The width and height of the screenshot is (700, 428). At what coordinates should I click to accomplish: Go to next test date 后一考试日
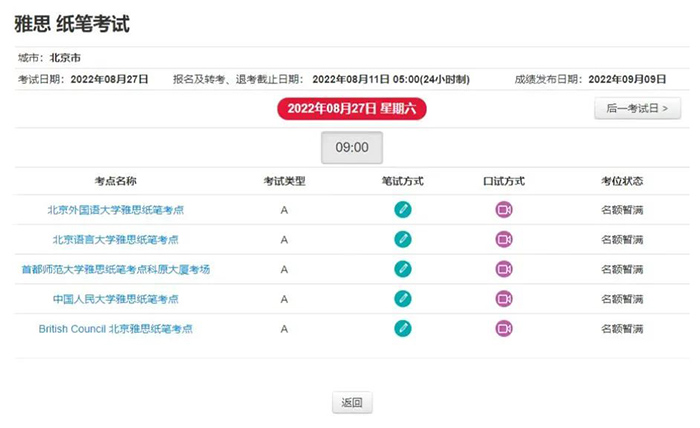point(637,108)
